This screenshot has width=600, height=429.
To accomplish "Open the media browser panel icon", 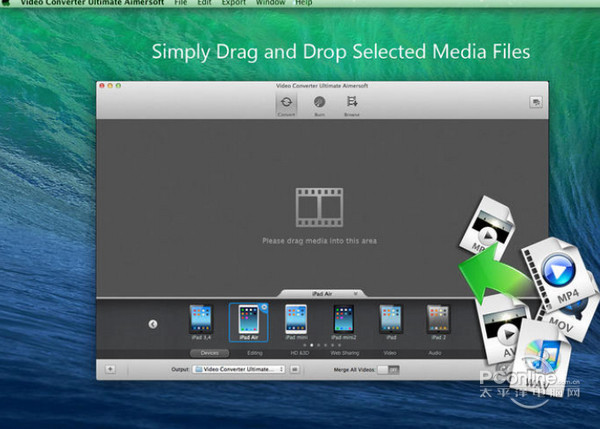I will click(536, 103).
